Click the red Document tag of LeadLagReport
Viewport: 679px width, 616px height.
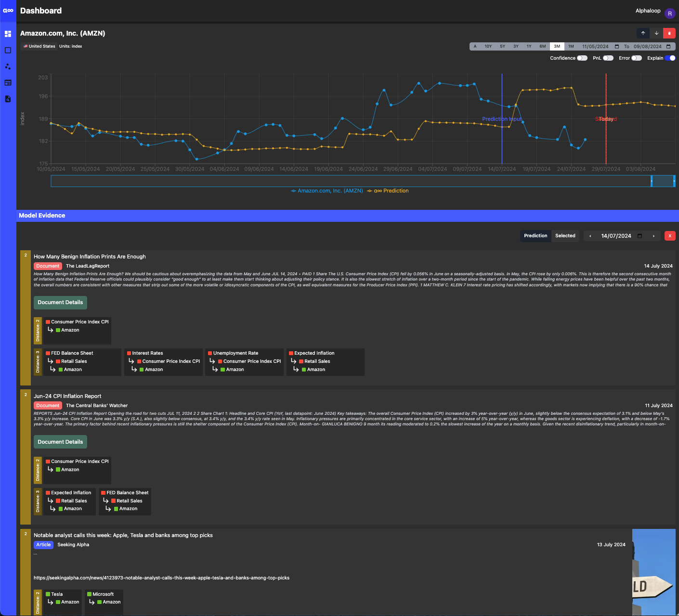click(48, 266)
